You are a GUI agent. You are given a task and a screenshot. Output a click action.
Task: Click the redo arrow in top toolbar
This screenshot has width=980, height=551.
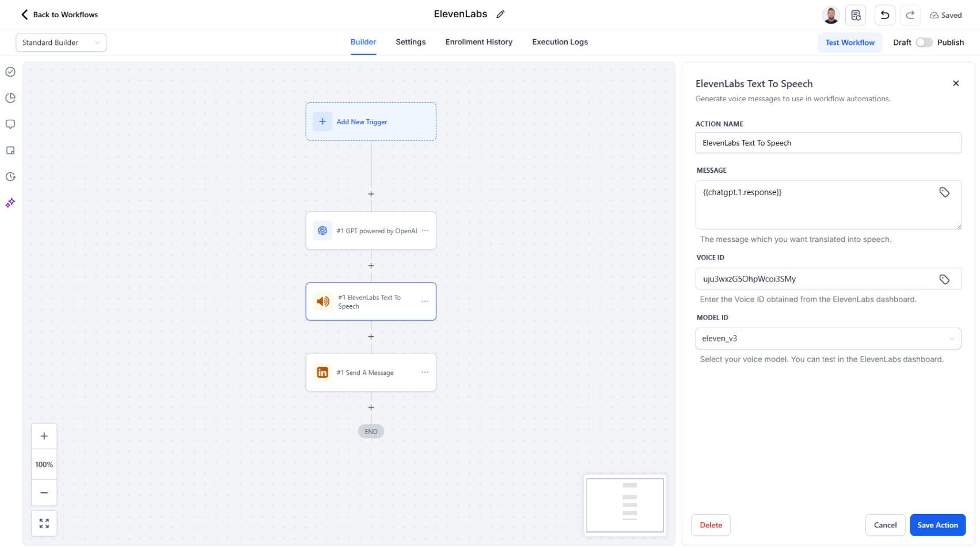(x=910, y=15)
